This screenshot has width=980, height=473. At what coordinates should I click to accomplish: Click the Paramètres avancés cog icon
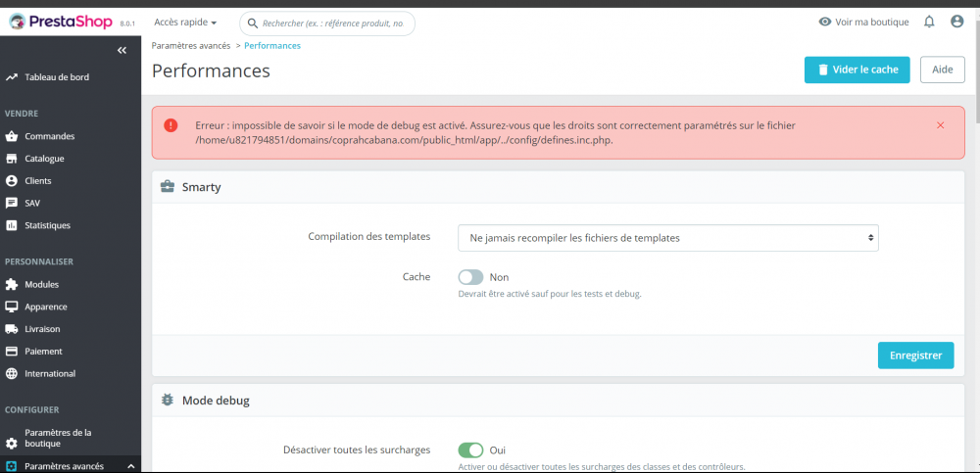pyautogui.click(x=11, y=466)
